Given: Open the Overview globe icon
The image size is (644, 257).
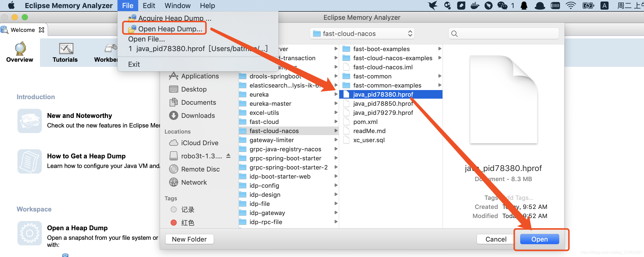Looking at the screenshot, I should tap(20, 48).
